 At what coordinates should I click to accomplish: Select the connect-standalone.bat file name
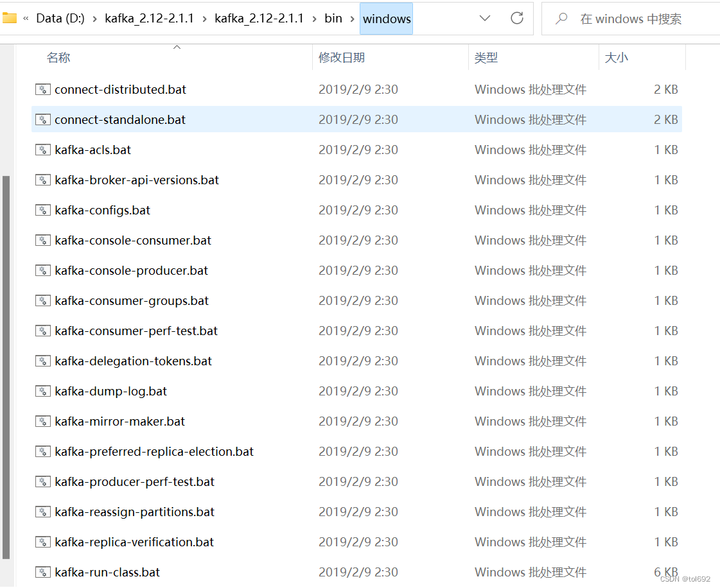(x=120, y=120)
